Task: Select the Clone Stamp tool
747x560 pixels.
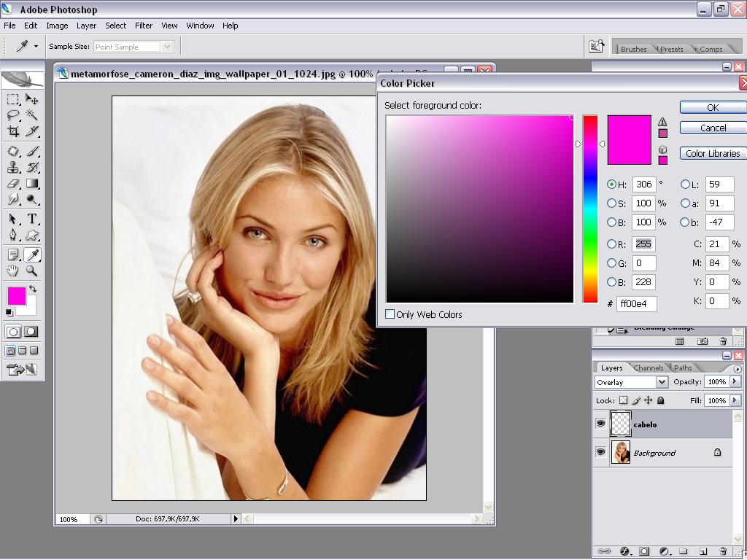Action: [x=13, y=167]
